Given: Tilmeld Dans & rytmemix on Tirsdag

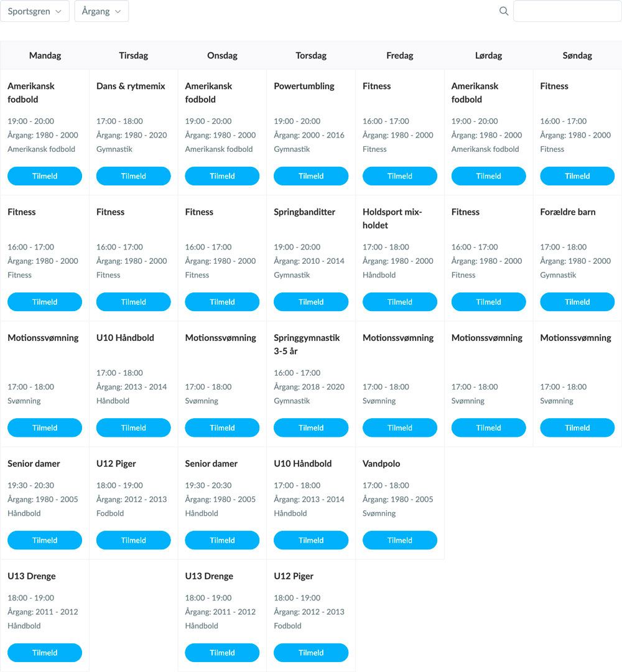Looking at the screenshot, I should point(134,176).
